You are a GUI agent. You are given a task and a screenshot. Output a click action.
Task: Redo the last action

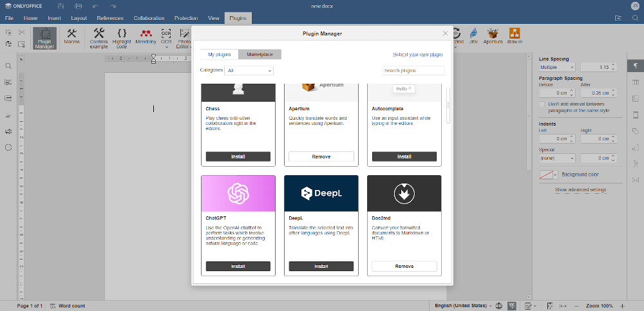pos(113,6)
